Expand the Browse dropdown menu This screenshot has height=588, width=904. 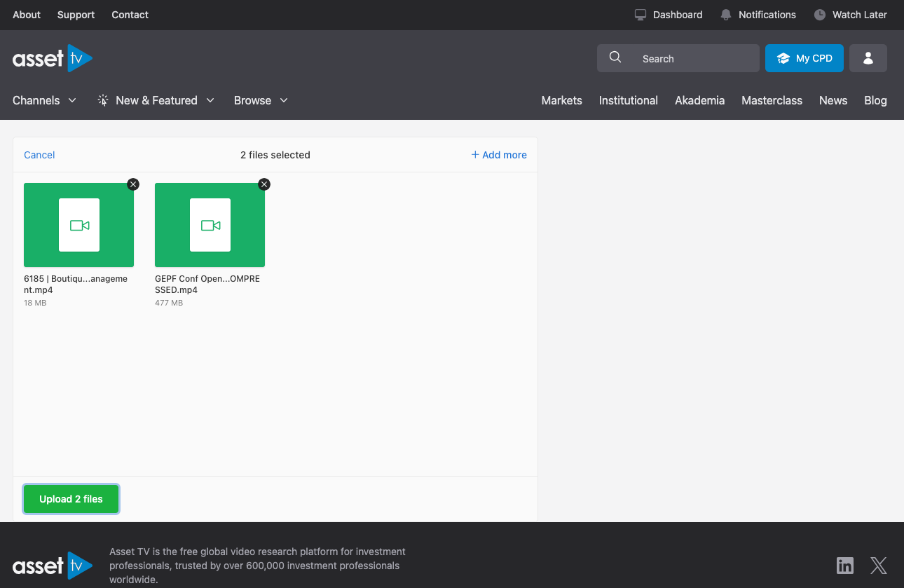261,100
